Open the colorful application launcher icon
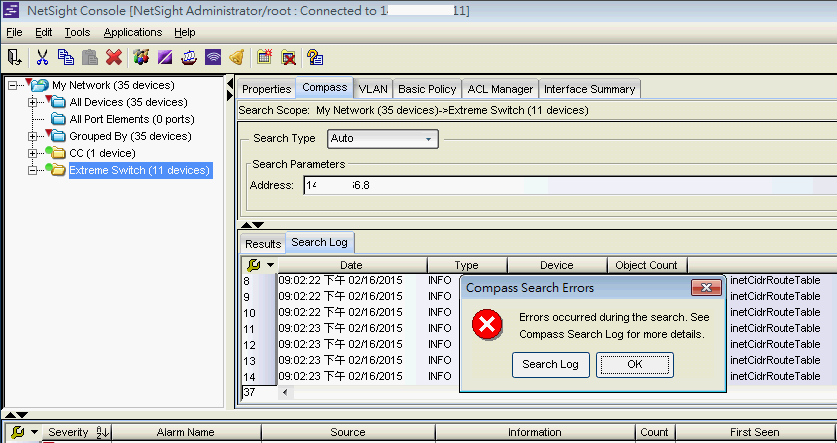This screenshot has width=837, height=443. coord(141,57)
